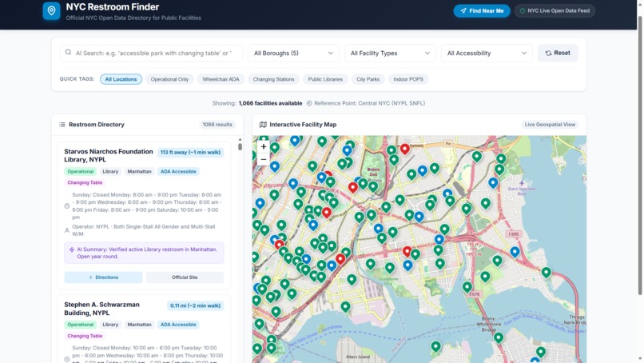
Task: Click the green pin above Rikers Island
Action: click(345, 306)
